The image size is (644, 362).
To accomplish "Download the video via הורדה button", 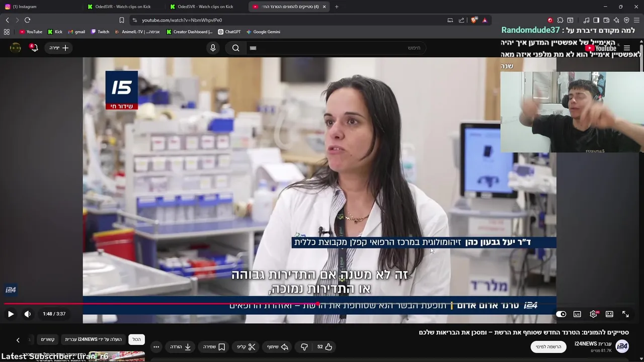I will pos(181,347).
